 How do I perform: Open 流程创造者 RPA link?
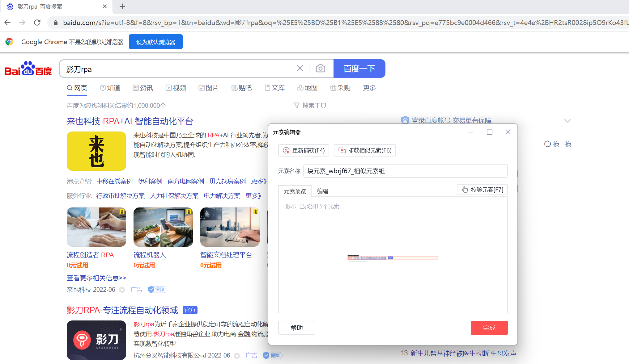(90, 255)
